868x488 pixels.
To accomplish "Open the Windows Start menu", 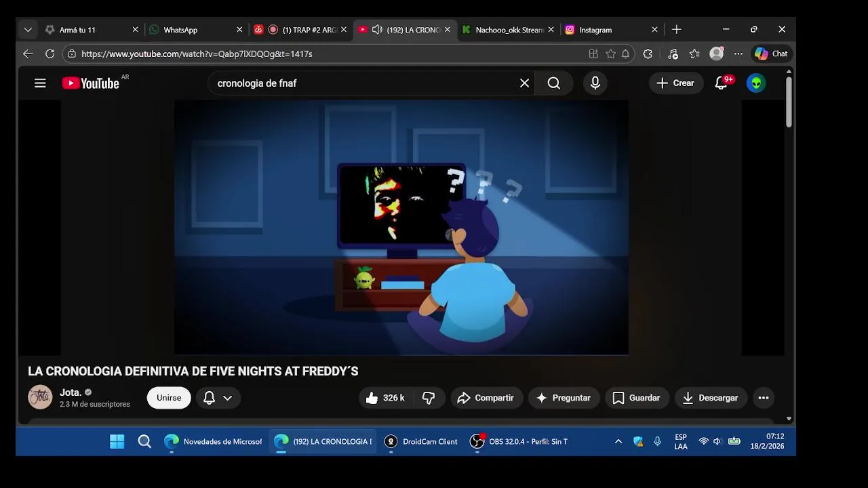I will 117,441.
